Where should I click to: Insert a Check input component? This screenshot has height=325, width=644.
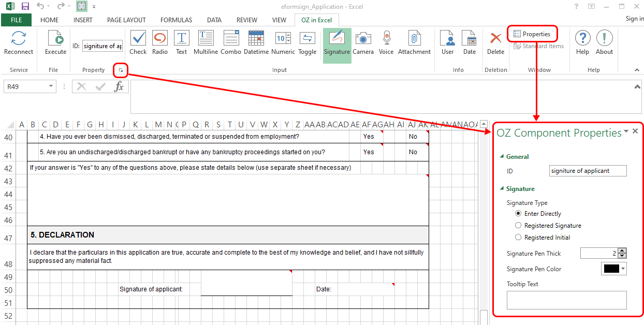(x=138, y=43)
